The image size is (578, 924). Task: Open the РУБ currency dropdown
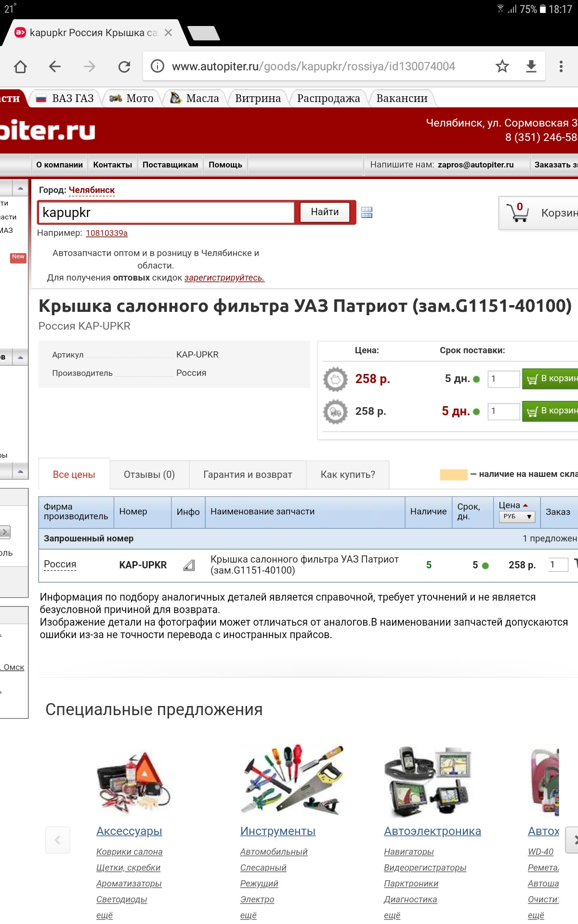click(517, 516)
